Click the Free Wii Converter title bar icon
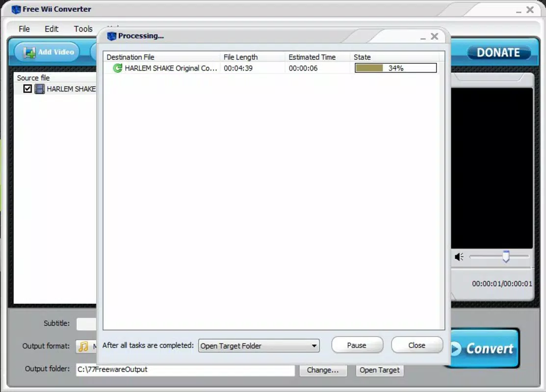 pyautogui.click(x=16, y=9)
